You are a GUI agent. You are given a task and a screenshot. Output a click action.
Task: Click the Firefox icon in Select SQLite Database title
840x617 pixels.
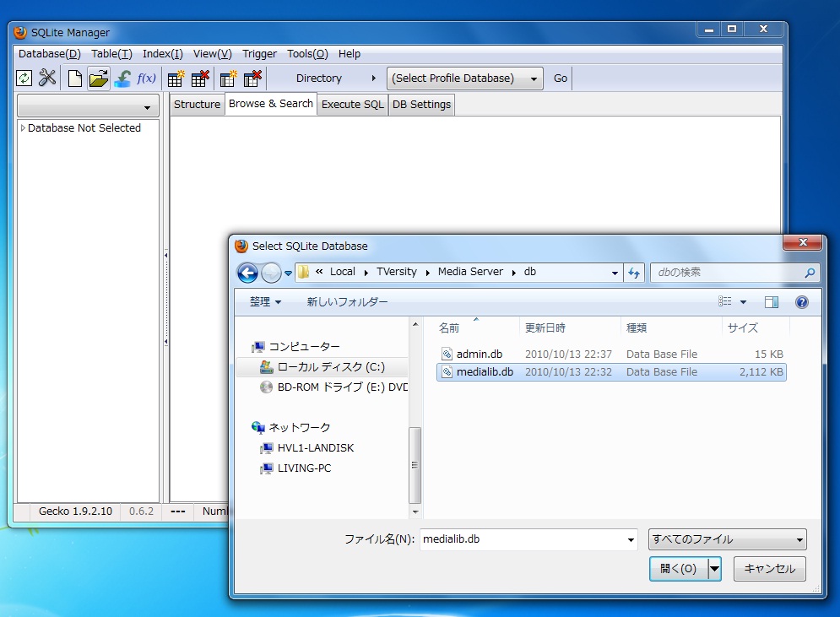click(241, 246)
